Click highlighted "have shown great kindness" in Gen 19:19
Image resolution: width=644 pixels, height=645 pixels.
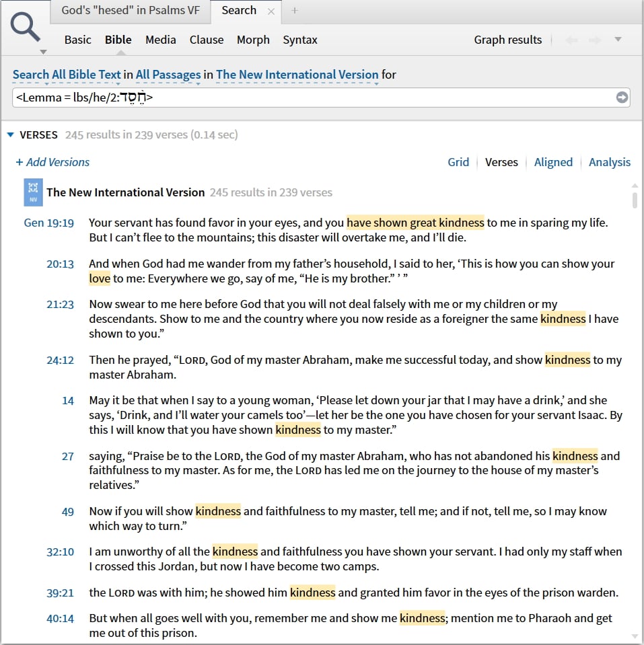pyautogui.click(x=415, y=223)
